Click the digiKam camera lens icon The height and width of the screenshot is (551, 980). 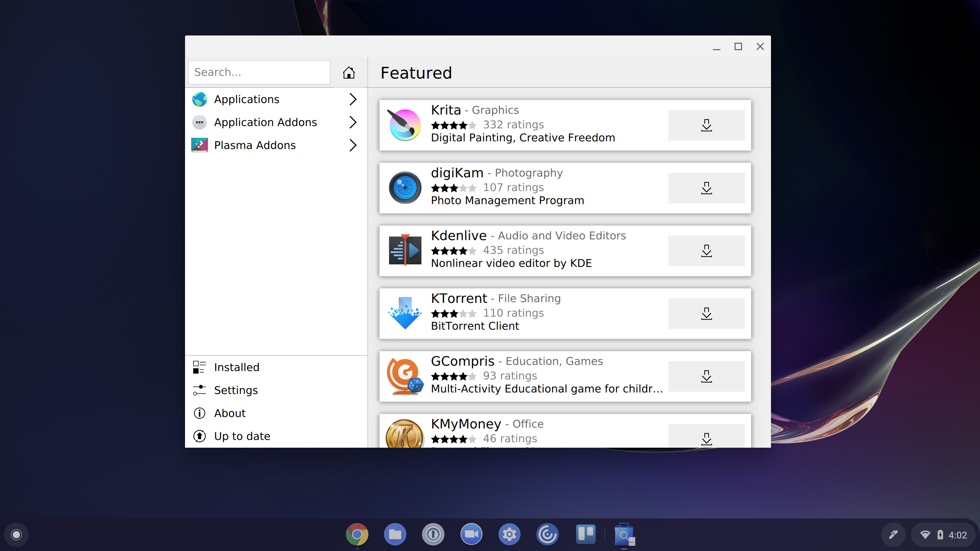(x=405, y=188)
